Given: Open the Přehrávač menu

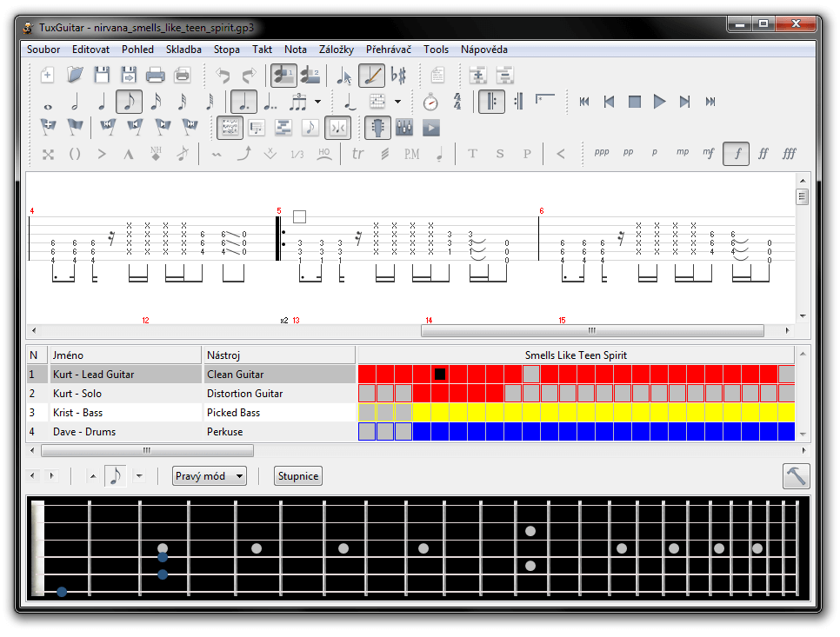Looking at the screenshot, I should (389, 50).
